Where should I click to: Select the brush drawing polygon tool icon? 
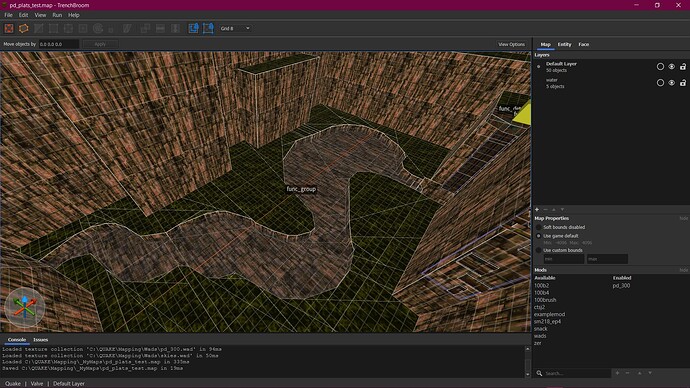(x=24, y=29)
